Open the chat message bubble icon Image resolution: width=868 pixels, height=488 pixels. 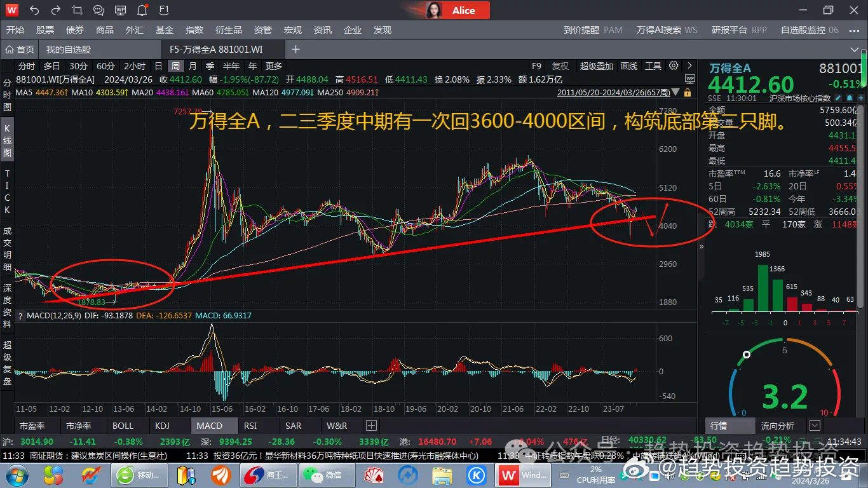98,10
